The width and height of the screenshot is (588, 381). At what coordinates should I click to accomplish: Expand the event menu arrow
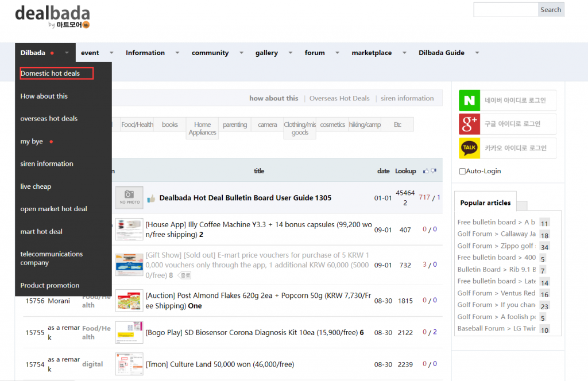[x=111, y=53]
